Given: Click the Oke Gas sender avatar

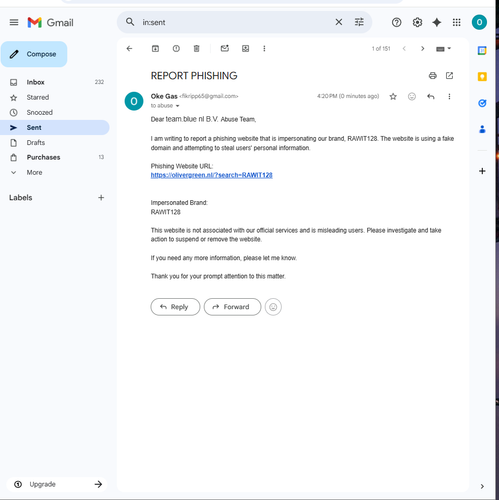Looking at the screenshot, I should point(134,101).
